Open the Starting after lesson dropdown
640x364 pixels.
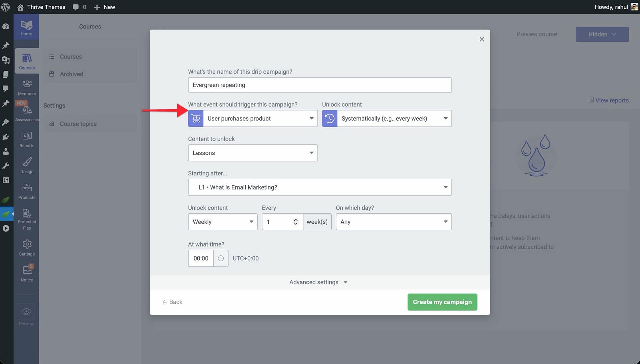319,187
